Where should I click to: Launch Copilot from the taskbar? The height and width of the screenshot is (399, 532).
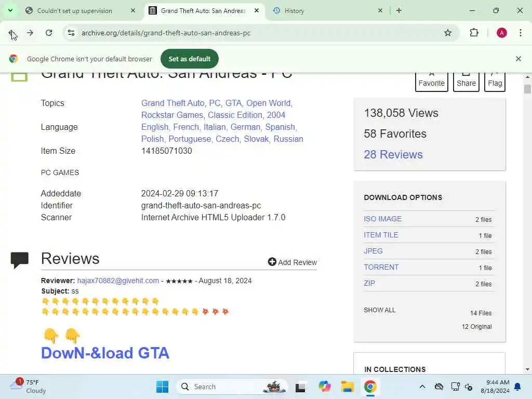pyautogui.click(x=324, y=387)
